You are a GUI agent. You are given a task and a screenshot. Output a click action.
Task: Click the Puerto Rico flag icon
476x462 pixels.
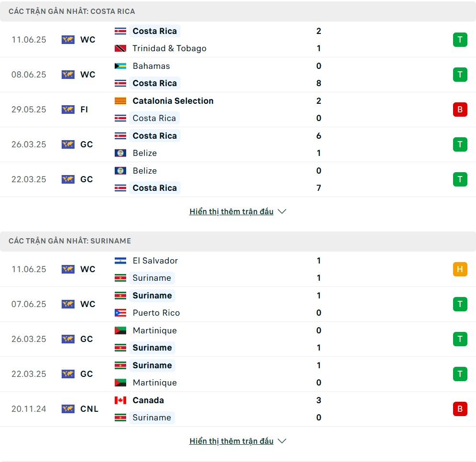[120, 313]
